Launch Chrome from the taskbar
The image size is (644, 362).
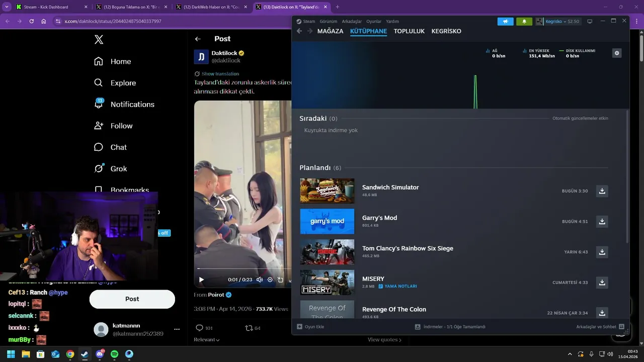[x=70, y=354]
